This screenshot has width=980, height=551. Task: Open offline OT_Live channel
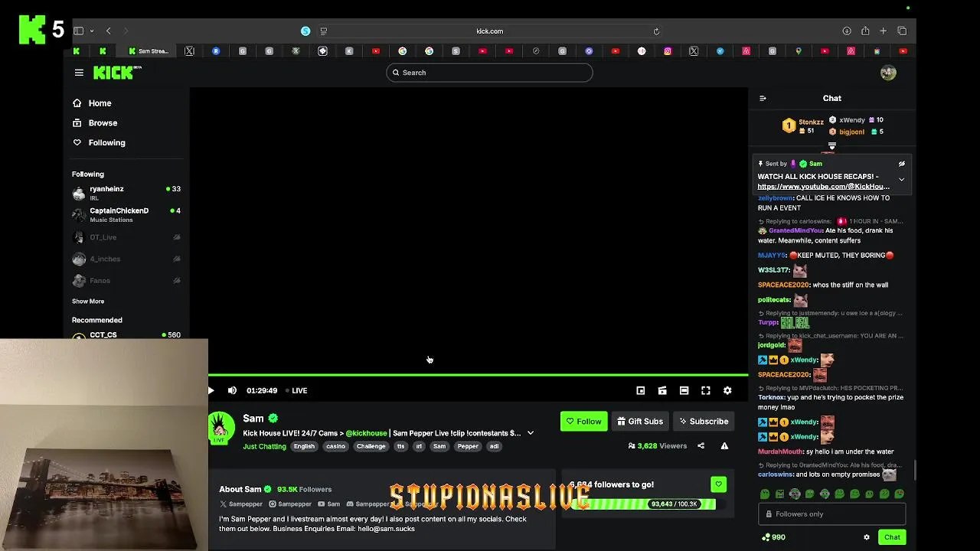[x=126, y=237]
